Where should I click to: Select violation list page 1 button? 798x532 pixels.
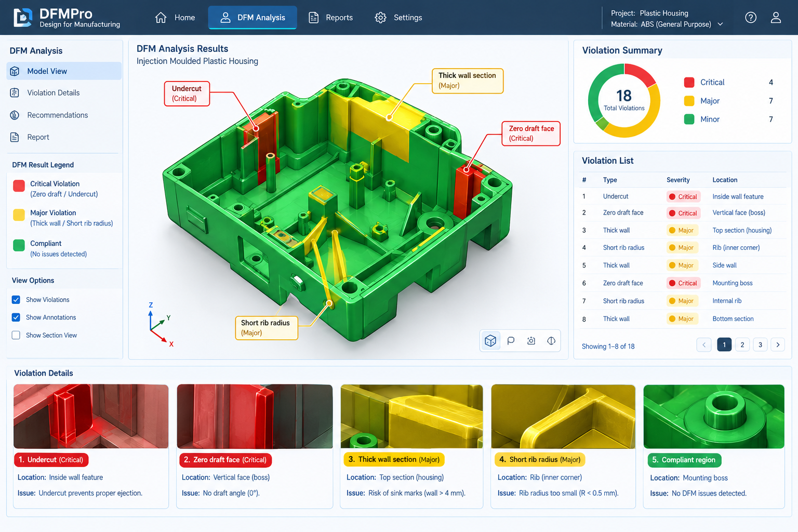[x=724, y=344]
